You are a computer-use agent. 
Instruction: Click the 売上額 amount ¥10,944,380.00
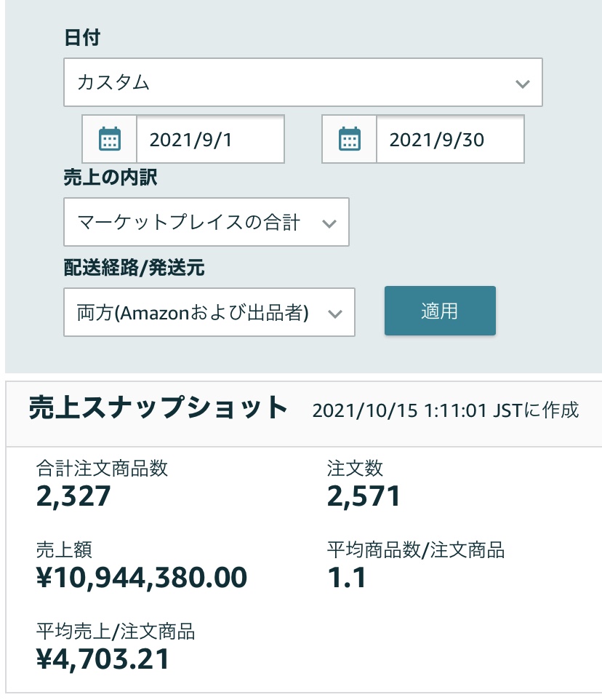142,578
